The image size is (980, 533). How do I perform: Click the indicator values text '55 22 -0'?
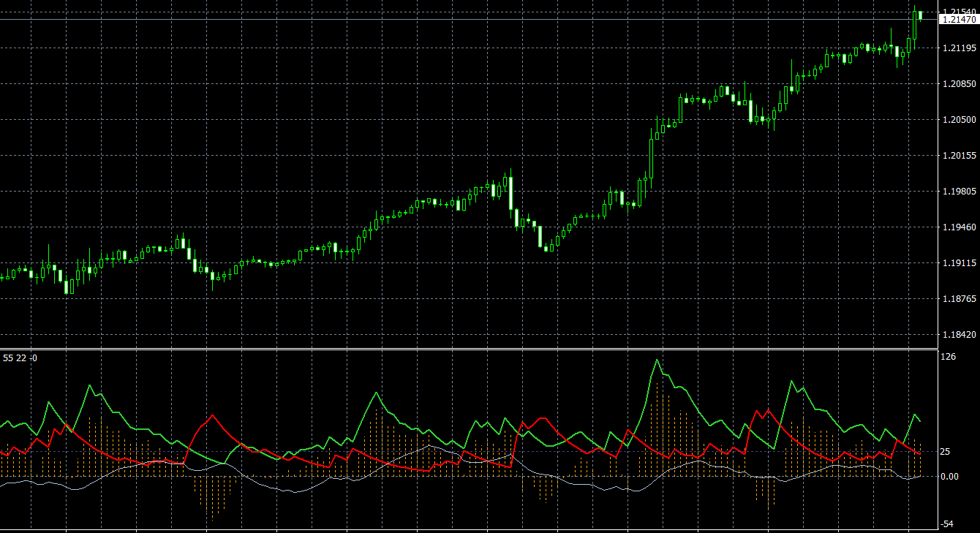click(x=20, y=358)
